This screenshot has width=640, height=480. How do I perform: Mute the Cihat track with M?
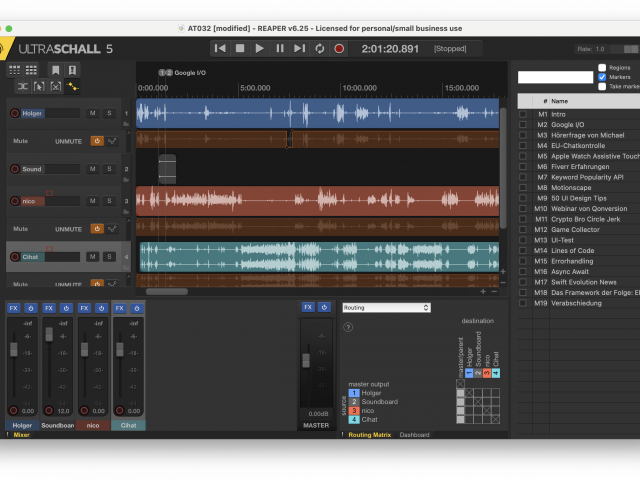(x=93, y=257)
